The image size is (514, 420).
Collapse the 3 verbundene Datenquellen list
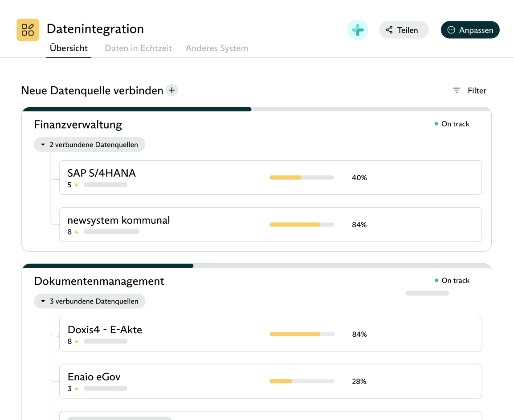[89, 301]
